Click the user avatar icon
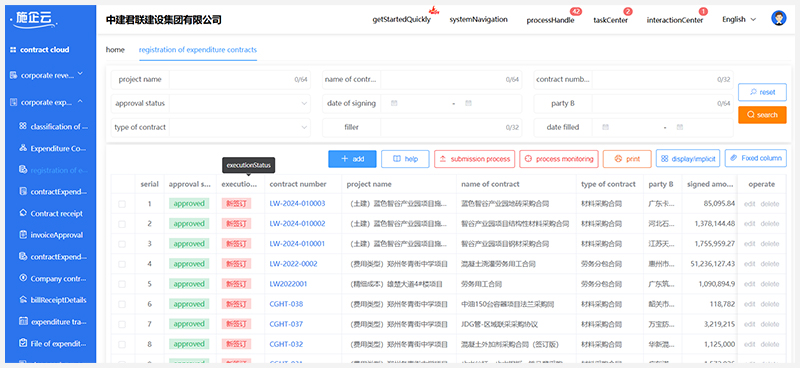The image size is (800, 368). pyautogui.click(x=779, y=19)
